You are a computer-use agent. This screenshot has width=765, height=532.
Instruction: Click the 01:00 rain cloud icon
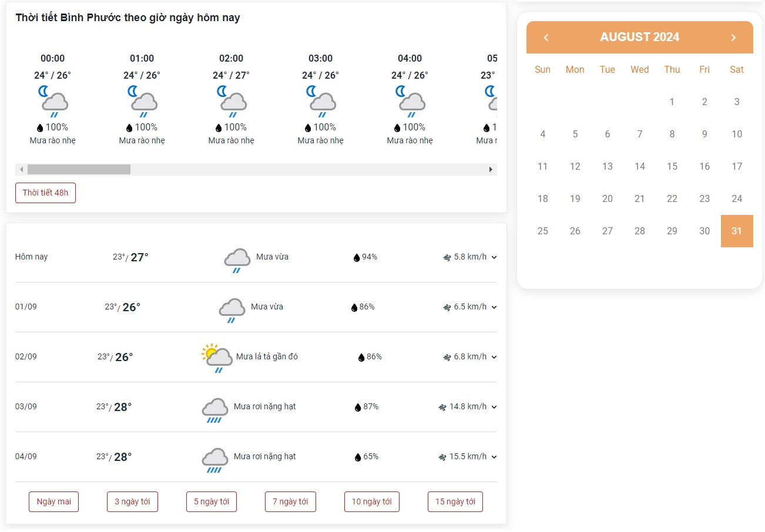(142, 101)
